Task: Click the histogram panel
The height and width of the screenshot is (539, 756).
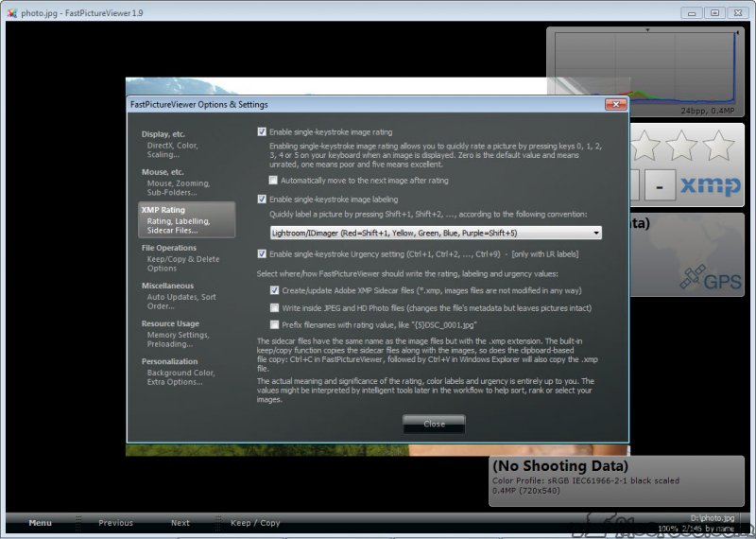Action: (645, 72)
